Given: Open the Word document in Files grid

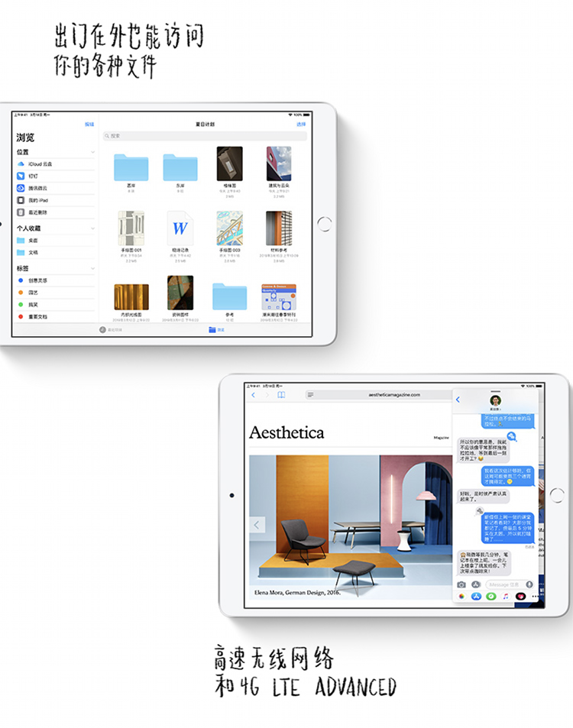Looking at the screenshot, I should [180, 228].
